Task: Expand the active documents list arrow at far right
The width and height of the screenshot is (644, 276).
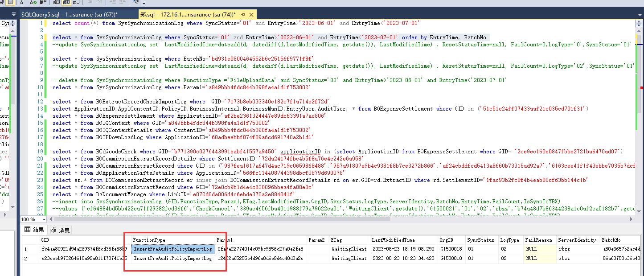Action: click(x=639, y=15)
